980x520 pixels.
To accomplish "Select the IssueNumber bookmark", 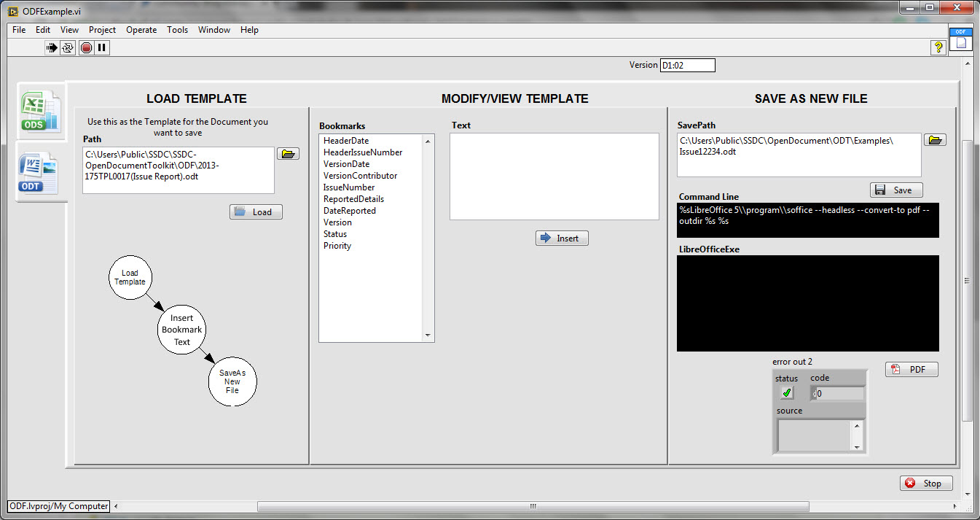I will (x=349, y=187).
